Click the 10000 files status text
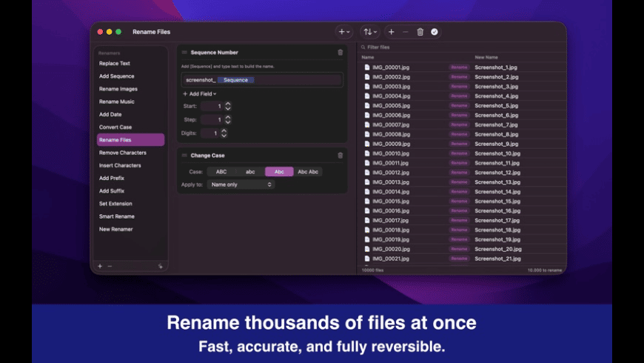Screen dimensions: 644x363 [372, 270]
